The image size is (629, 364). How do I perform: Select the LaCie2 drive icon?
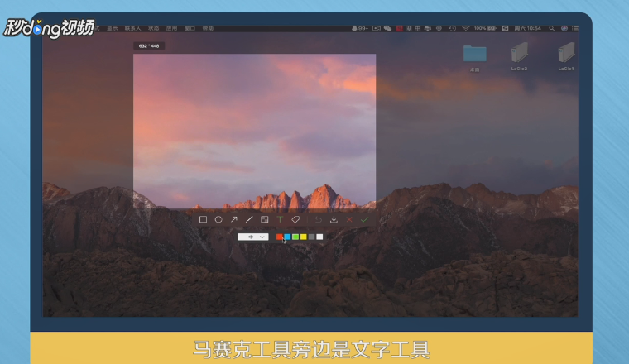520,52
